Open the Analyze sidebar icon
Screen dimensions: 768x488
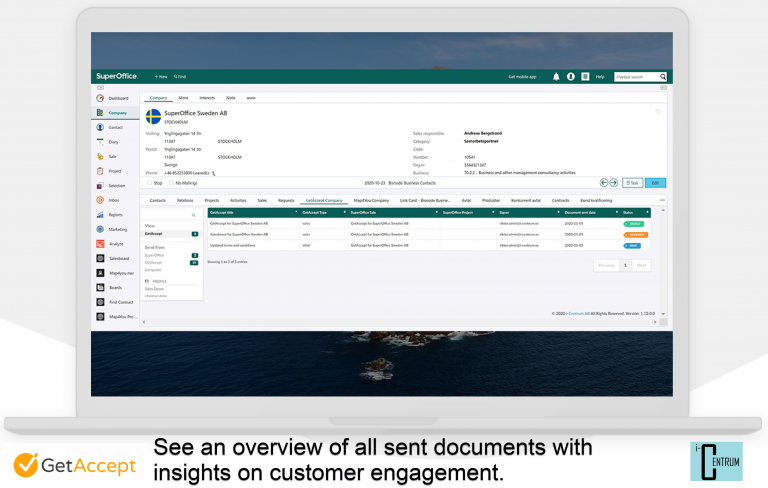pos(100,244)
